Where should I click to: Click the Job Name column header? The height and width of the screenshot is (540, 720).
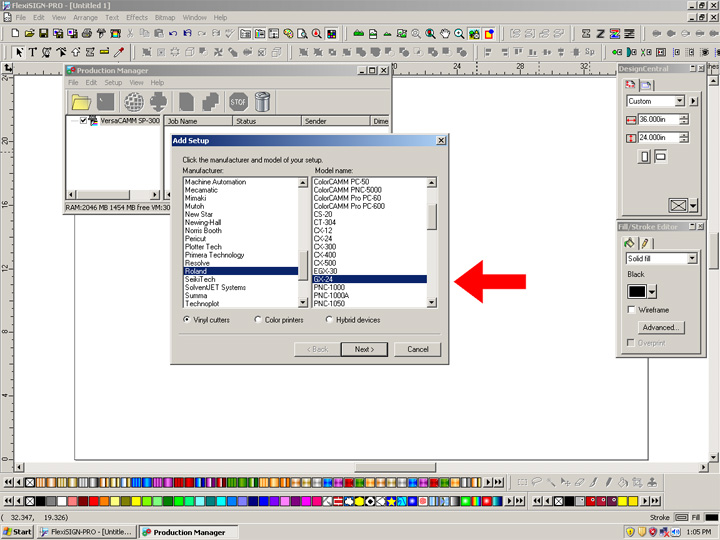tap(198, 121)
